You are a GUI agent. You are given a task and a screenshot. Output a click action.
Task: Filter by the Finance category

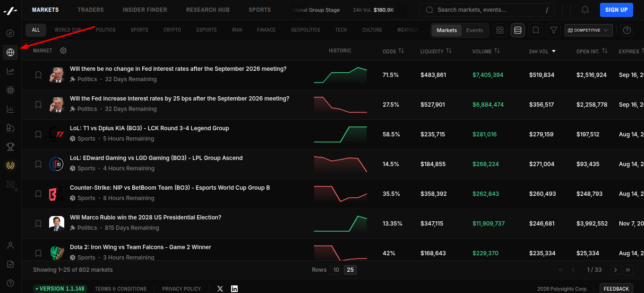(266, 30)
